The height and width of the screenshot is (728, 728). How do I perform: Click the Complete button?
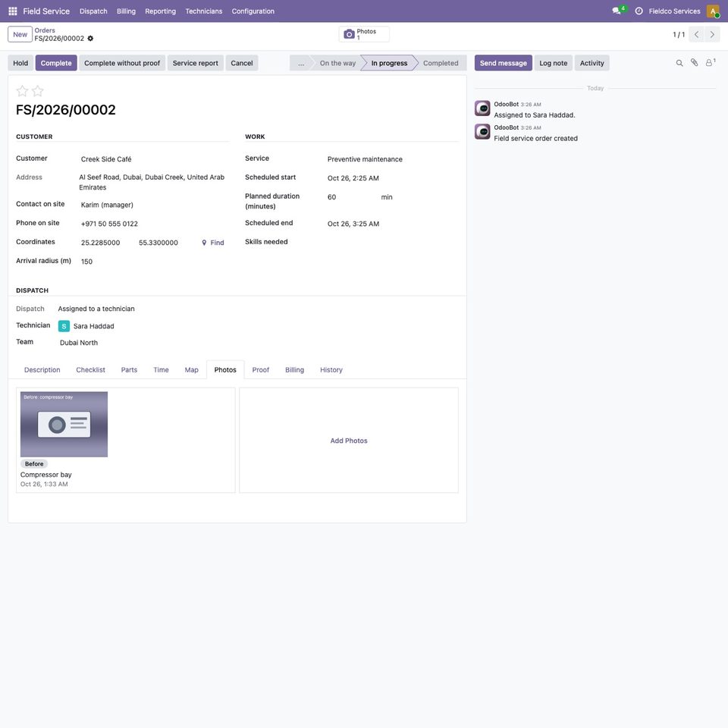(56, 63)
